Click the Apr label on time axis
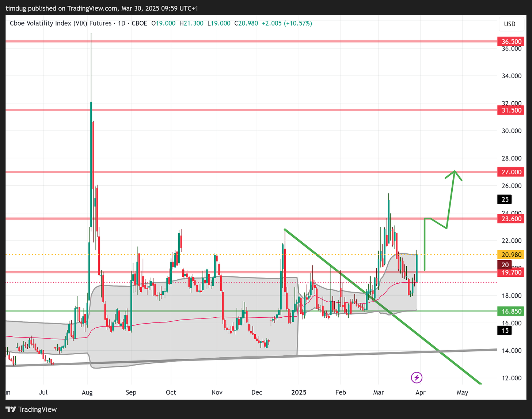Screen dimensions: 532x419 tap(421, 392)
